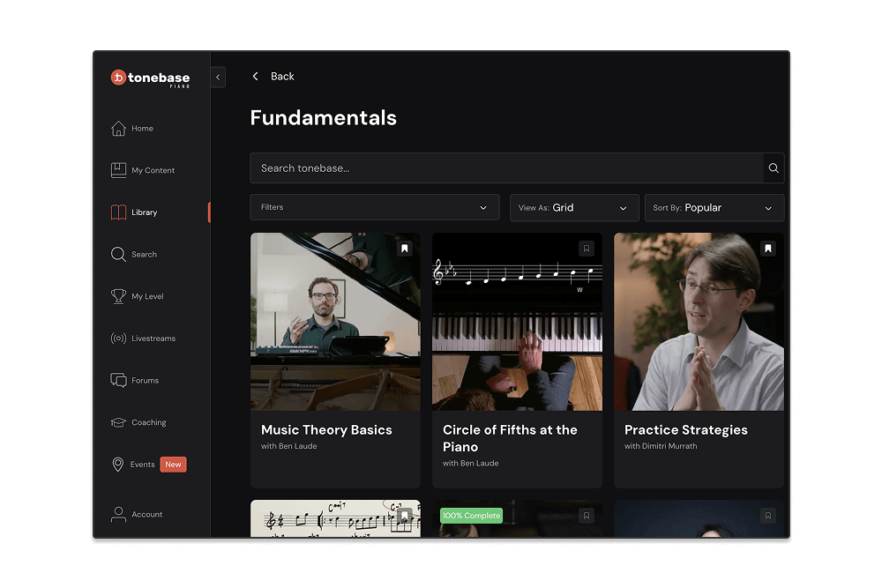Click the Livestreams broadcast icon
The height and width of the screenshot is (588, 882).
point(118,339)
